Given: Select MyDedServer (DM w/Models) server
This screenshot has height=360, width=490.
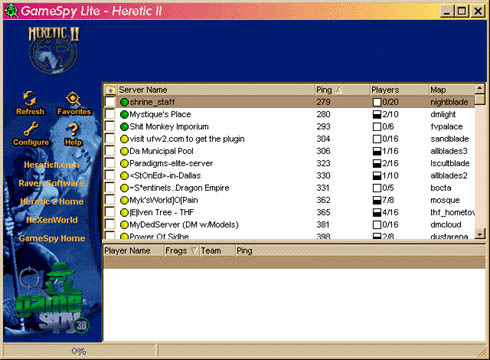Looking at the screenshot, I should tap(289, 225).
